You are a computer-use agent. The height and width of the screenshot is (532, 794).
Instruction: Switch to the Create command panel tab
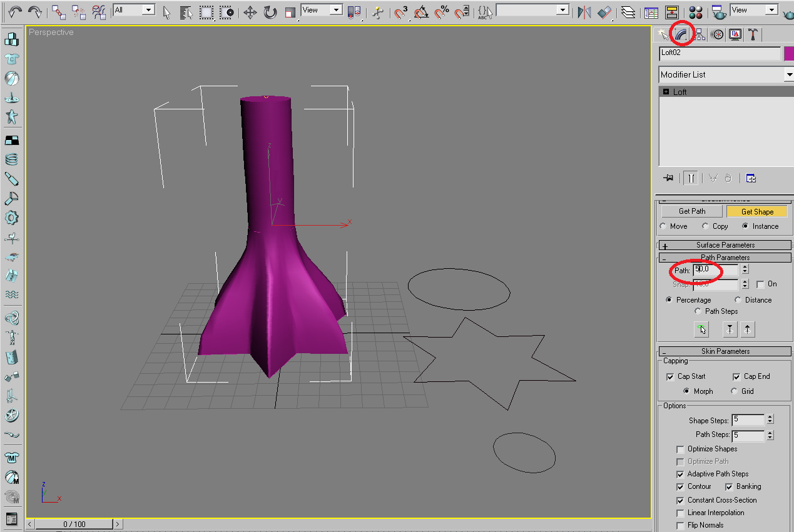click(x=664, y=34)
